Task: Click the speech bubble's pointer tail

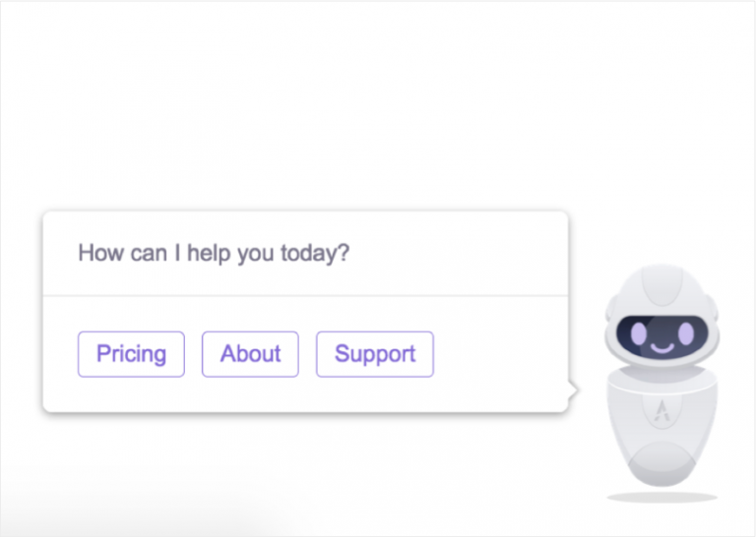Action: pos(573,391)
